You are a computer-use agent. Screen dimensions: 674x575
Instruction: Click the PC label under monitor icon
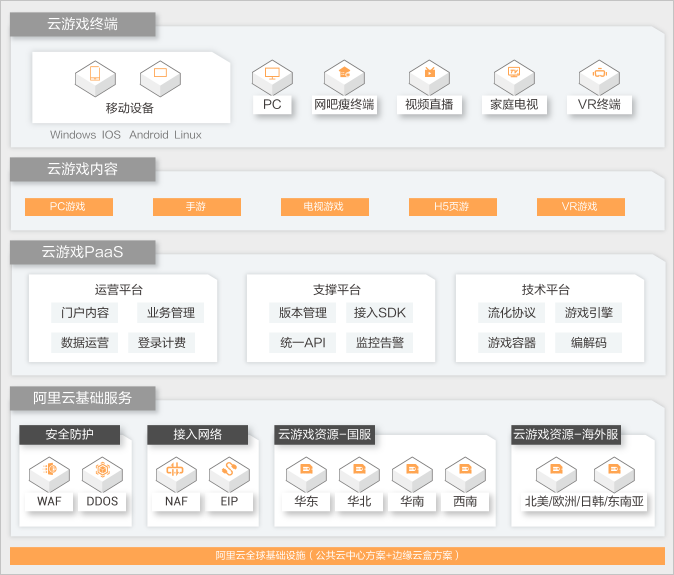(x=272, y=104)
